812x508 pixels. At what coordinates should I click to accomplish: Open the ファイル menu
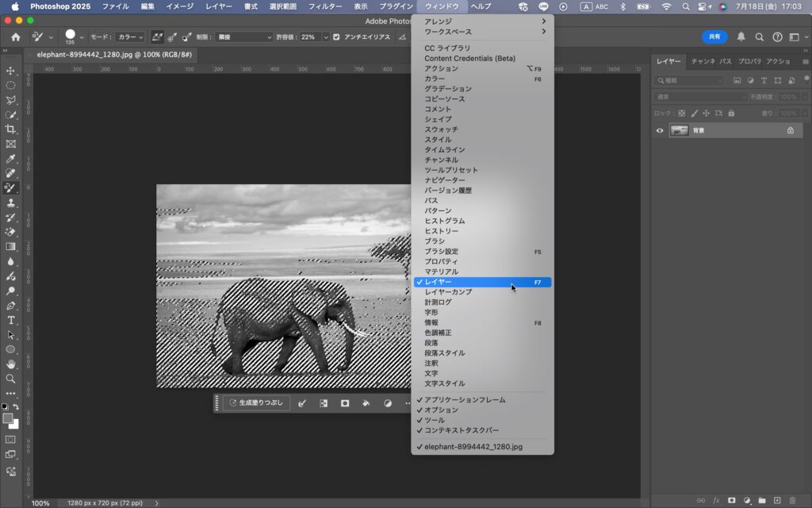pyautogui.click(x=115, y=6)
